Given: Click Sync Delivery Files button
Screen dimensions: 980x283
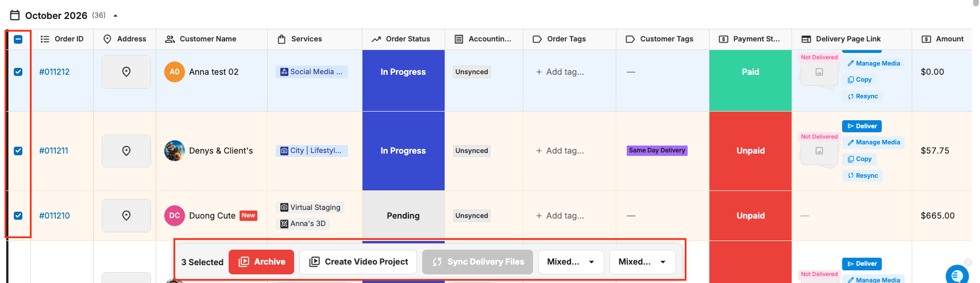Looking at the screenshot, I should [x=478, y=262].
